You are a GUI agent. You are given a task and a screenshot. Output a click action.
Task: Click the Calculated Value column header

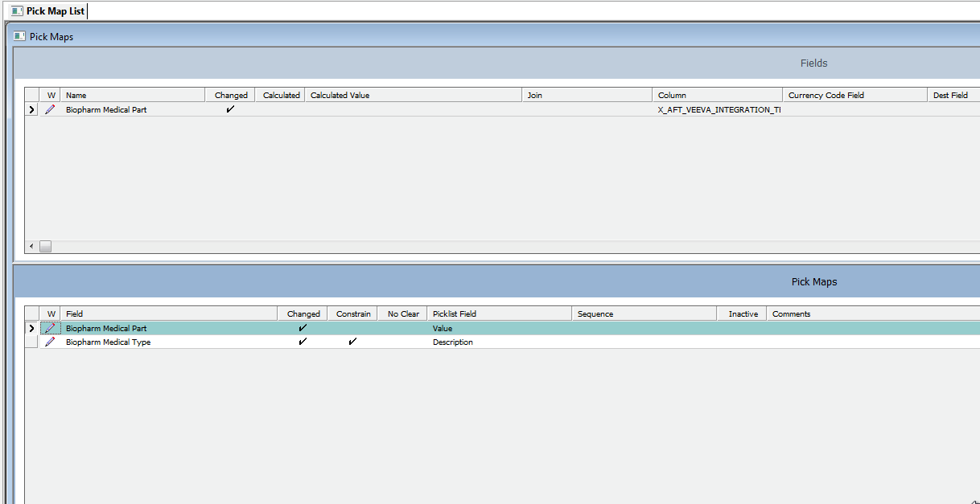[414, 95]
